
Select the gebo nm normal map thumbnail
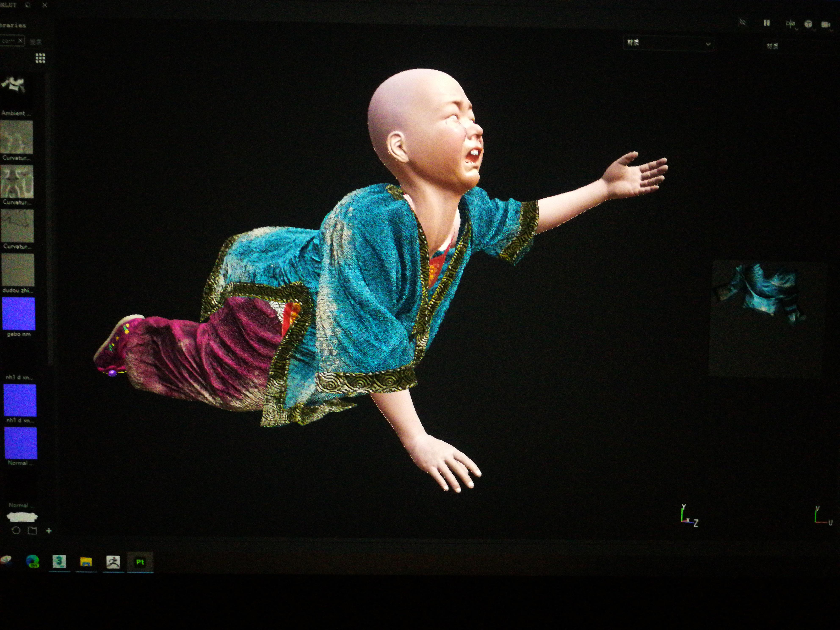tap(19, 313)
